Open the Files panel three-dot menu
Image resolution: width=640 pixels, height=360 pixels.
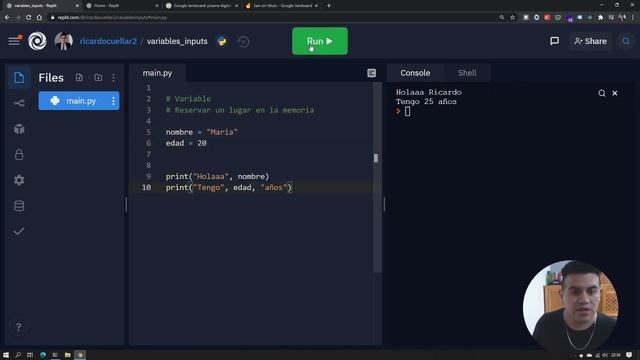click(113, 78)
